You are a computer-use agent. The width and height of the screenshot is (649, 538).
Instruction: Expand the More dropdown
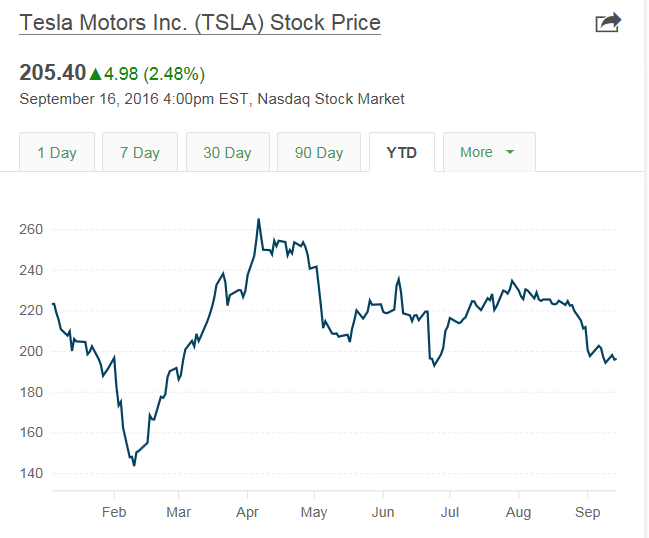tap(488, 153)
